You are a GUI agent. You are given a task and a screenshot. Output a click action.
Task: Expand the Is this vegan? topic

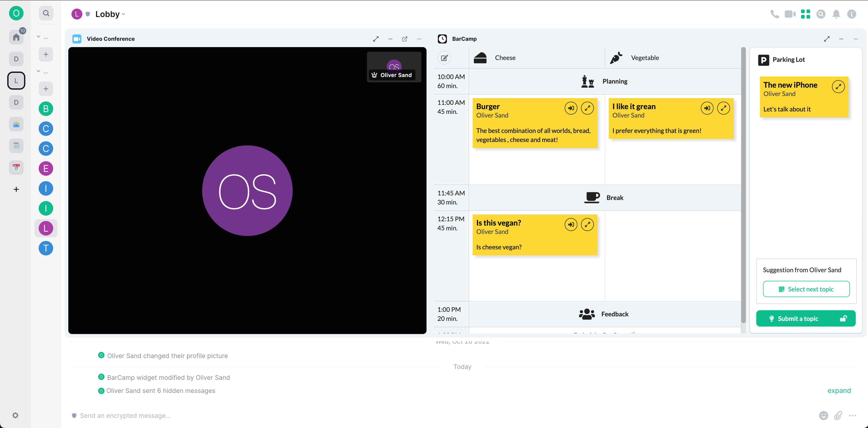pyautogui.click(x=587, y=225)
